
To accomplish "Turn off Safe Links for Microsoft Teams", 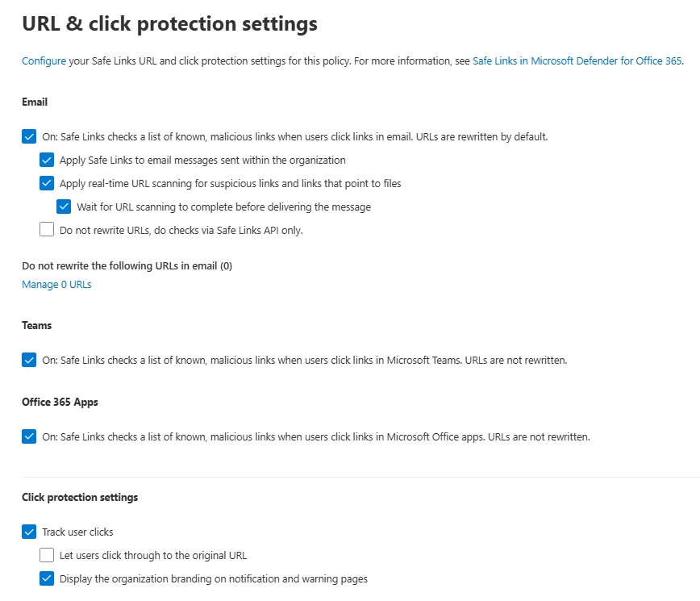I will (29, 360).
